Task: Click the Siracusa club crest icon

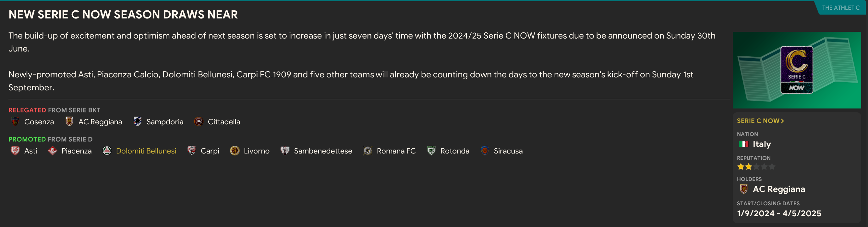Action: coord(485,151)
